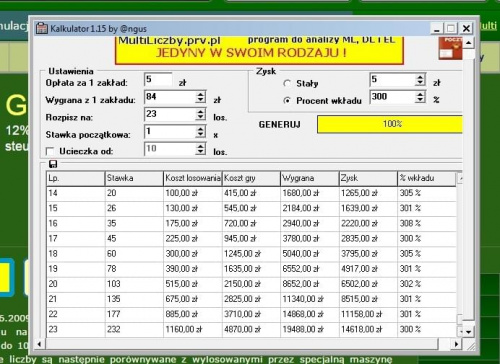Click the % wkładu column header
This screenshot has height=364, width=500.
(427, 178)
